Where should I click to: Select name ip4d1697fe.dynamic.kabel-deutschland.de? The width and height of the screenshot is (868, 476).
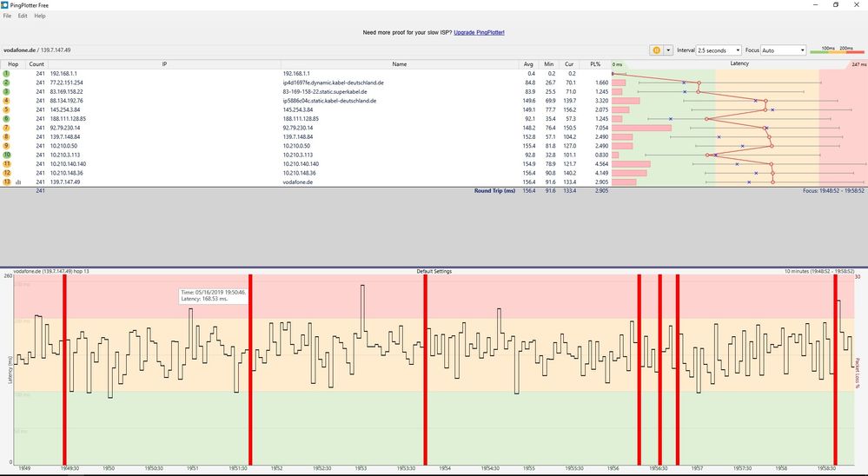point(334,83)
